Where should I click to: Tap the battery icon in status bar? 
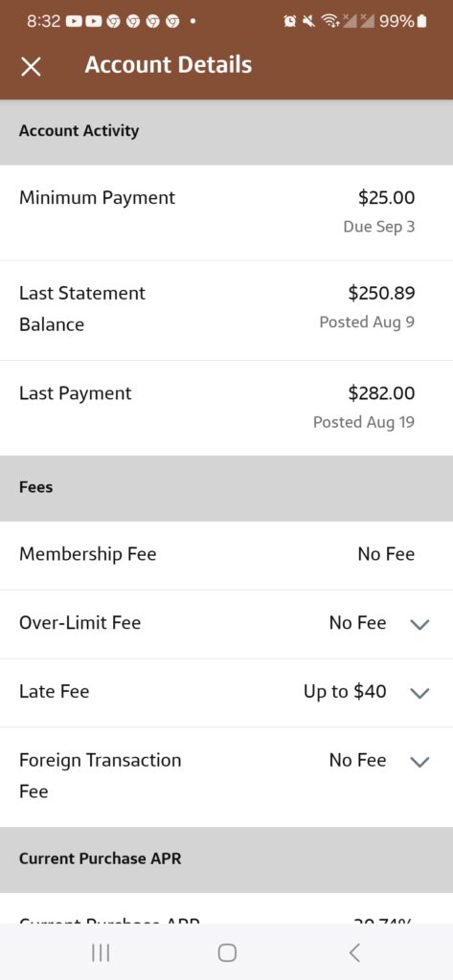pyautogui.click(x=421, y=21)
